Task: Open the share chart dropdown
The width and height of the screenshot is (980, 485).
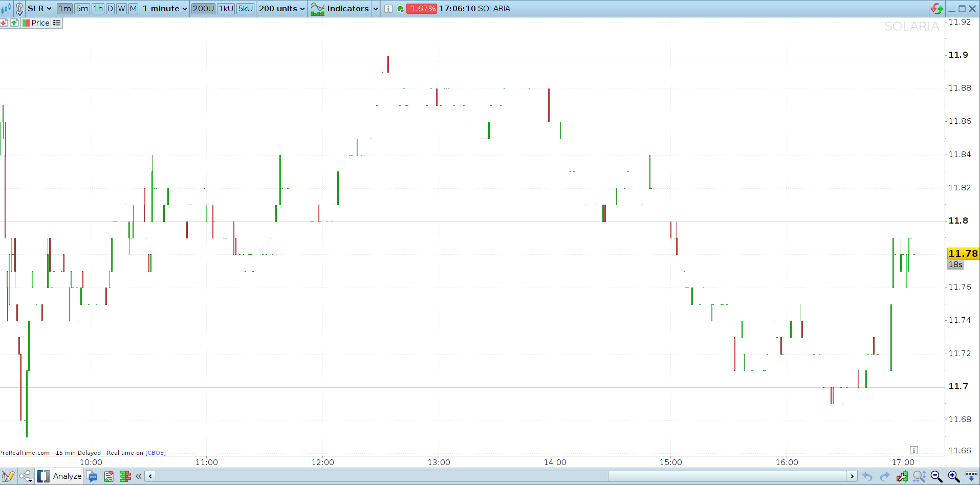Action: point(26,476)
